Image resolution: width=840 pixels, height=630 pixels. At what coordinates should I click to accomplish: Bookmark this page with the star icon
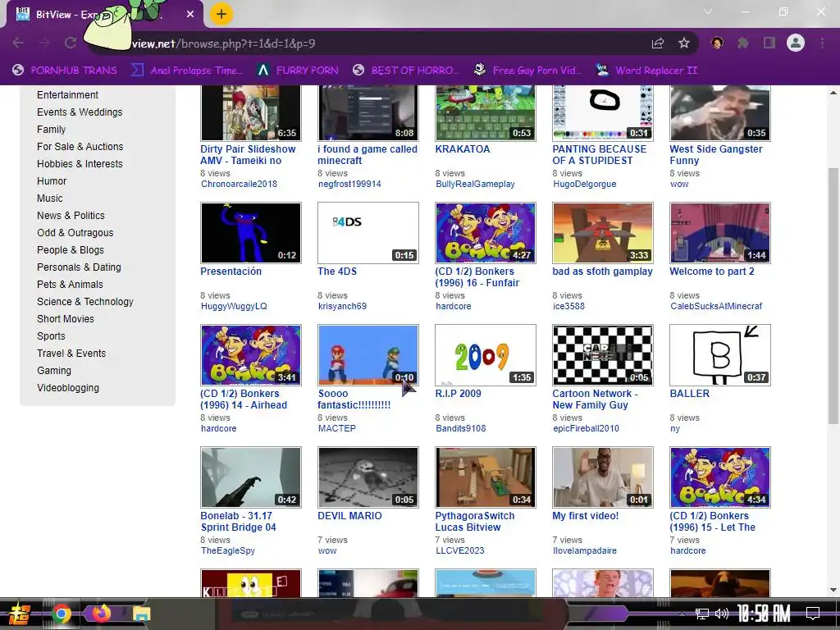pyautogui.click(x=684, y=43)
